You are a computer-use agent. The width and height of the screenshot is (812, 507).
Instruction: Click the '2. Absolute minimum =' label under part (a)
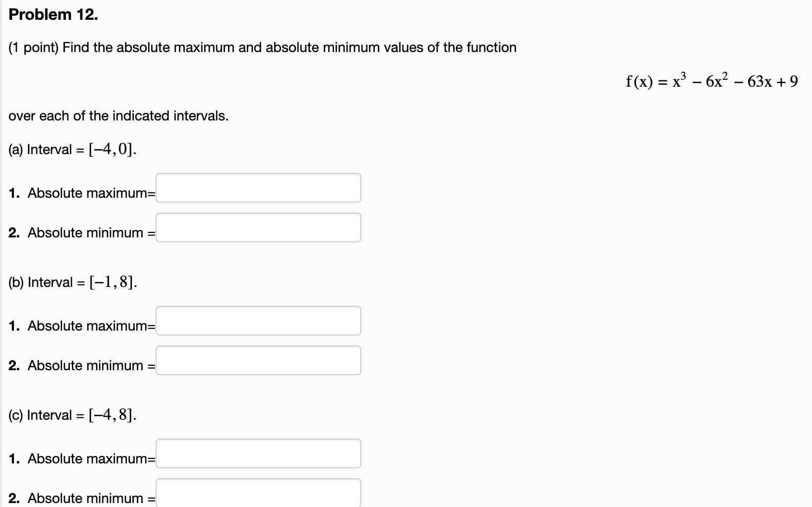tap(81, 233)
